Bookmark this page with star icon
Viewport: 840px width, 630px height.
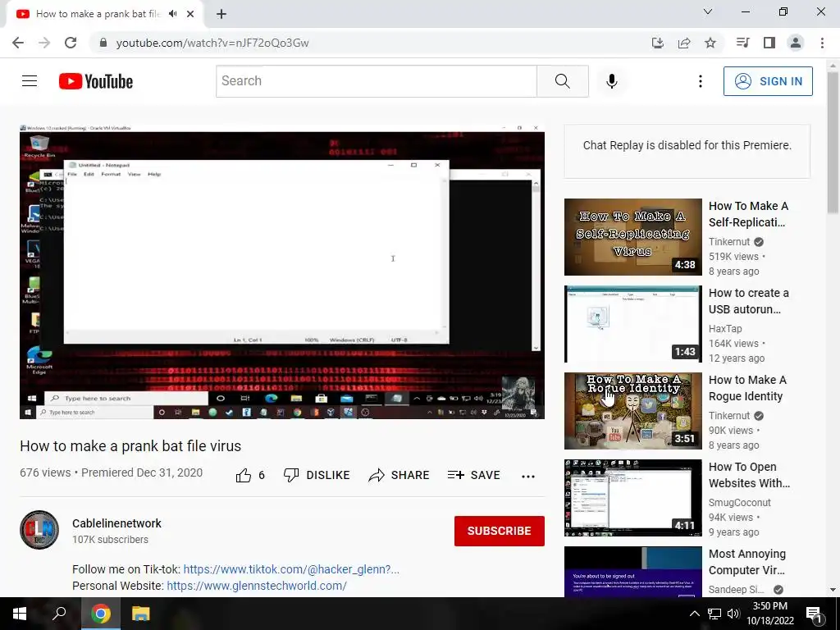pos(710,43)
